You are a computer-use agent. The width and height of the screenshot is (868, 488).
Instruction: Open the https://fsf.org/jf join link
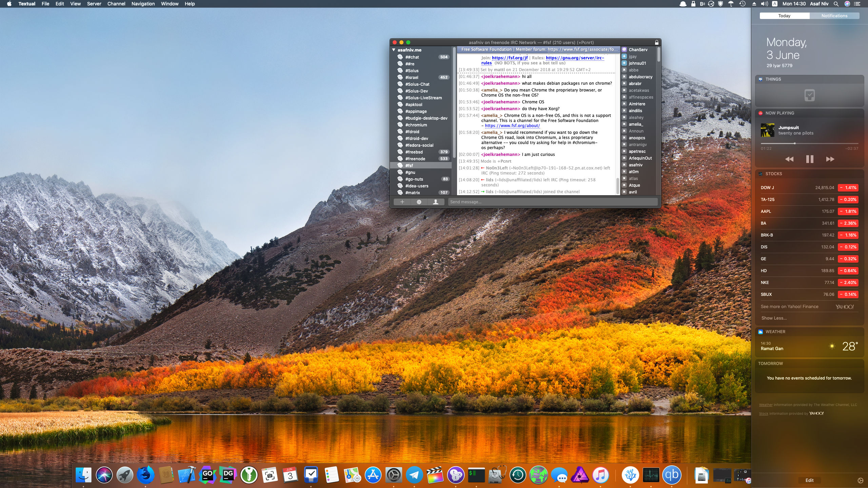510,58
